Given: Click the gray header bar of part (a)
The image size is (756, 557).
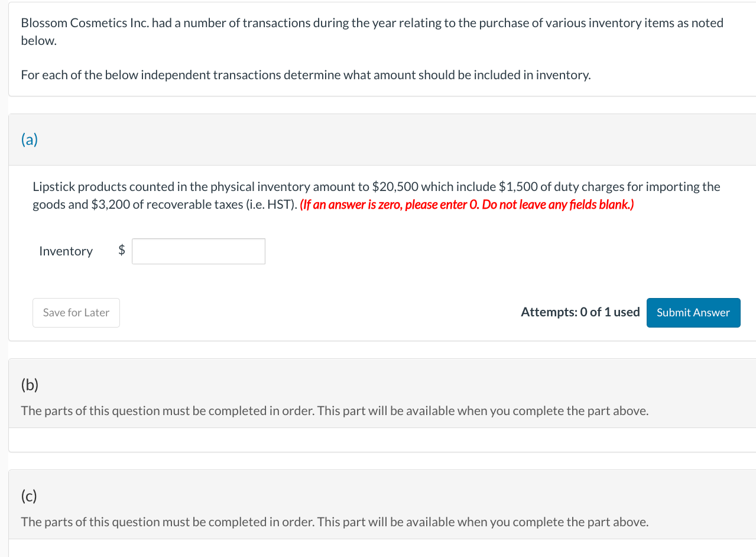Looking at the screenshot, I should (x=378, y=140).
